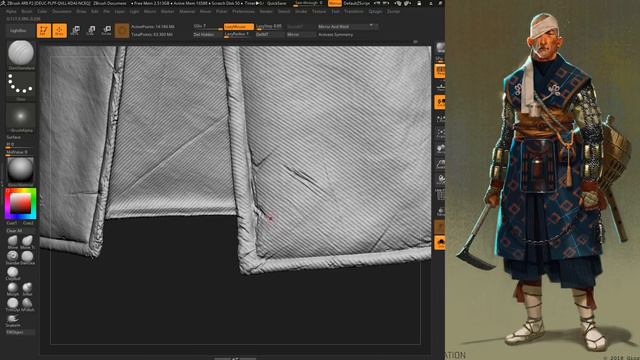Click the samurai concept reference image

[x=542, y=180]
